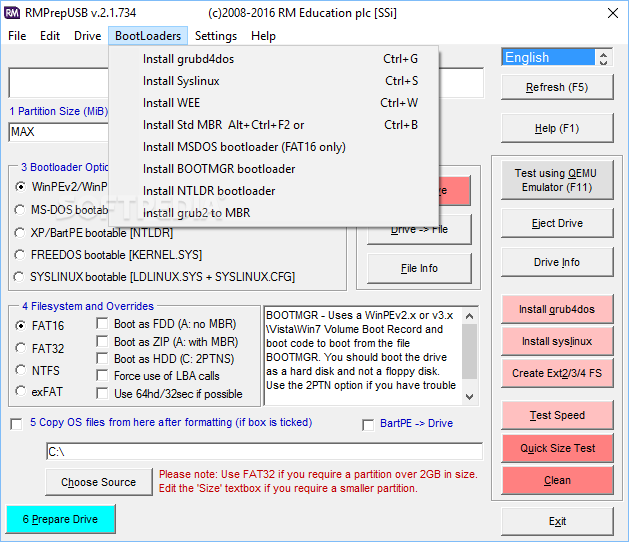Screen dimensions: 629x542
Task: Start Quick Size Test
Action: point(557,448)
